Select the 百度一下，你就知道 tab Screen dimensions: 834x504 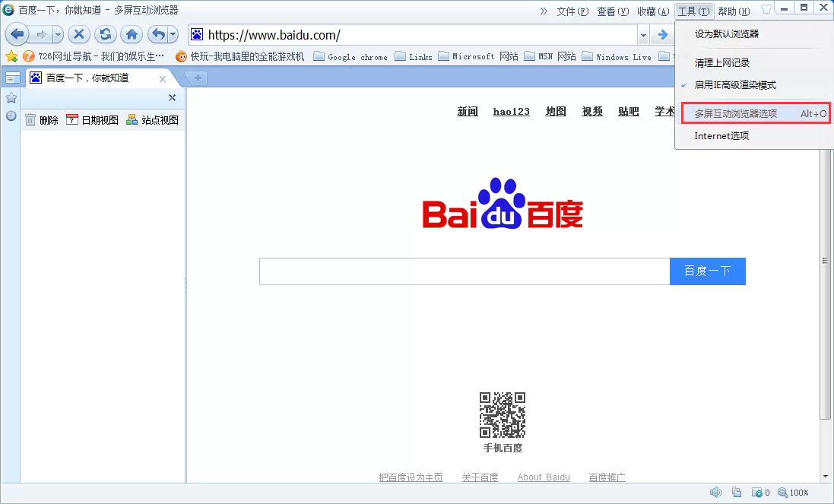pyautogui.click(x=87, y=78)
